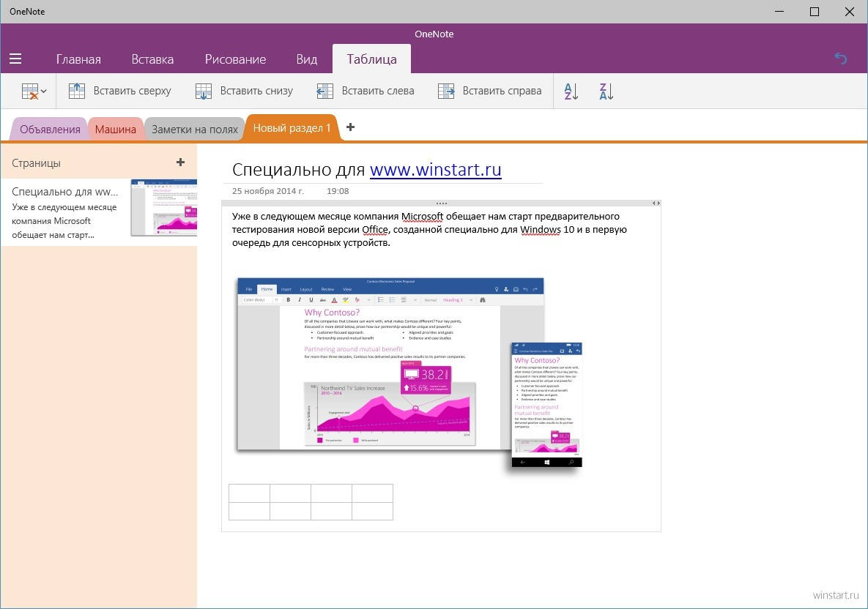This screenshot has width=868, height=609.
Task: Click Вставить справа to insert column right
Action: (489, 91)
